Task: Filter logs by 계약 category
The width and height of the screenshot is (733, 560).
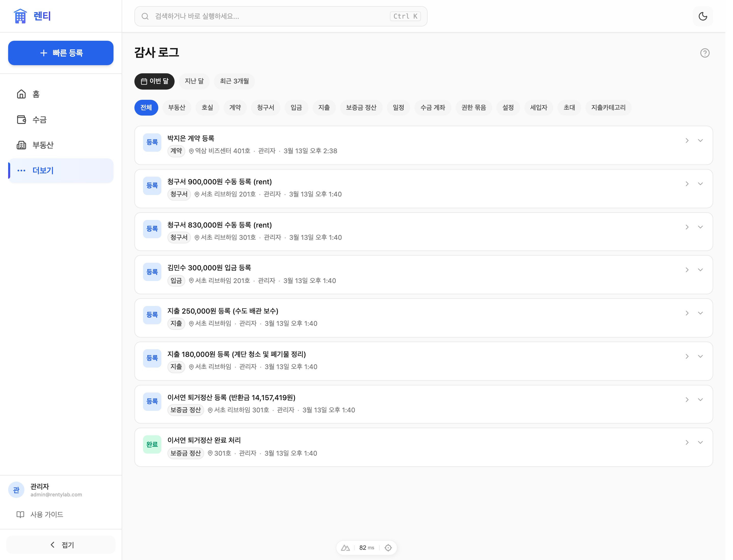Action: click(235, 108)
